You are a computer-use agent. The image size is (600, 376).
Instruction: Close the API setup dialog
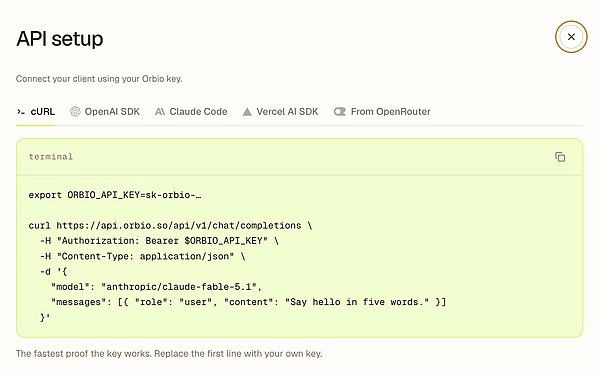[x=571, y=37]
